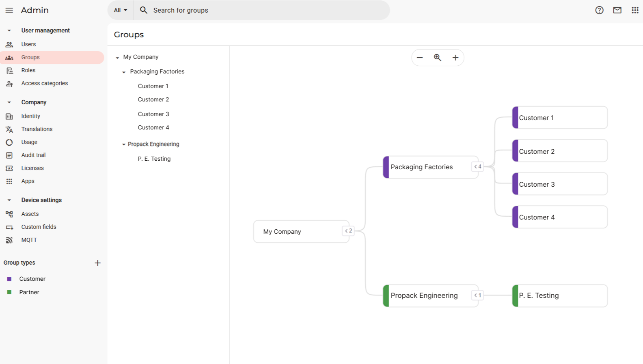The height and width of the screenshot is (364, 643).
Task: Select Customer 4 in the tree
Action: [x=153, y=127]
